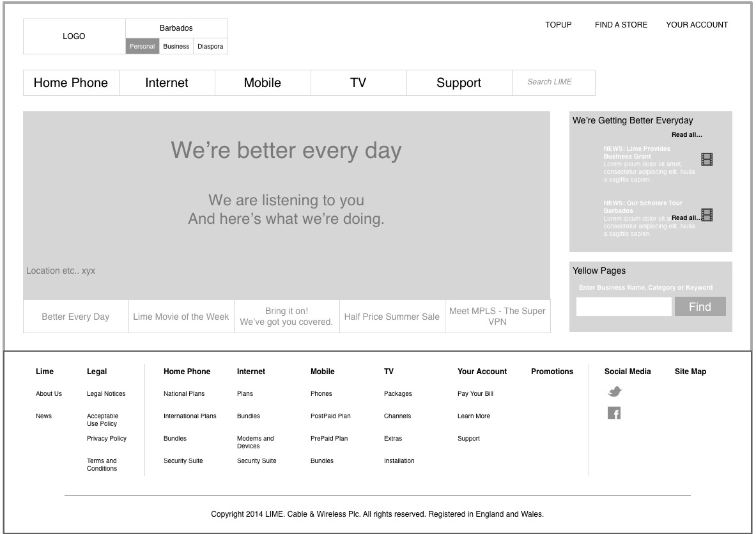Click International Plans footer link
Screen dimensions: 756x534
click(x=190, y=416)
